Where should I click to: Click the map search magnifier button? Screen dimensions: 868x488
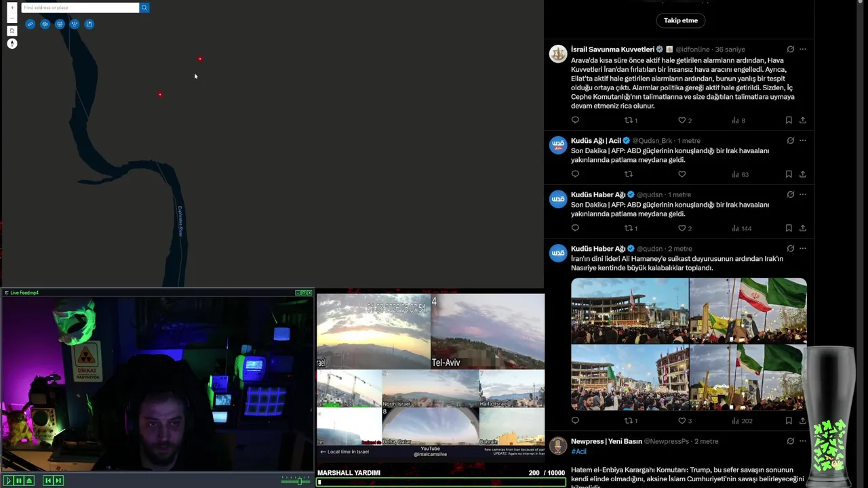point(144,7)
